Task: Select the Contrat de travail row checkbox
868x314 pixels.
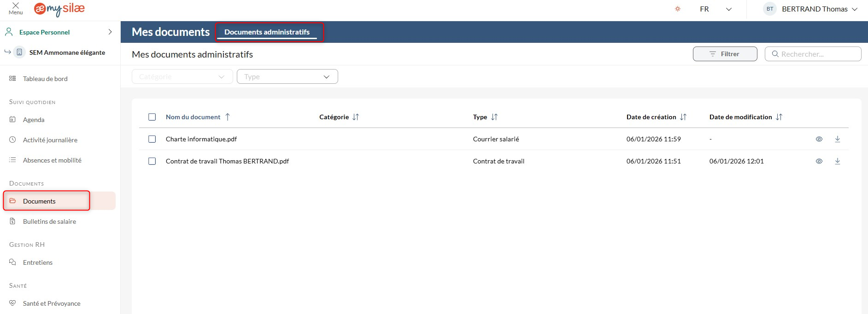Action: (x=152, y=161)
